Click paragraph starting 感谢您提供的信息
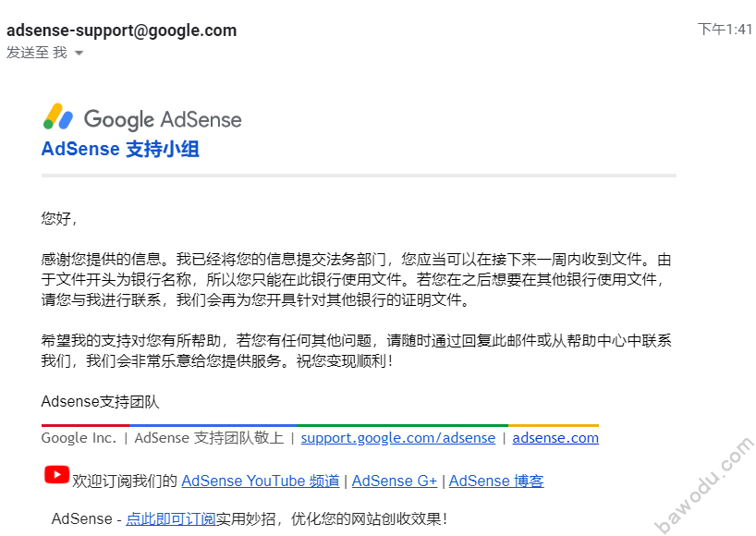756x536 pixels. (x=356, y=280)
